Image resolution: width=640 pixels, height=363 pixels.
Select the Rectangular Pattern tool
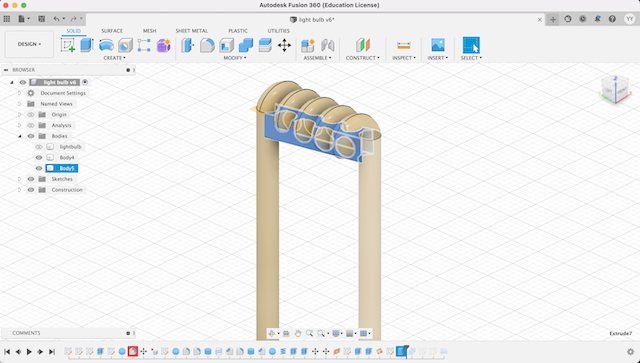144,45
